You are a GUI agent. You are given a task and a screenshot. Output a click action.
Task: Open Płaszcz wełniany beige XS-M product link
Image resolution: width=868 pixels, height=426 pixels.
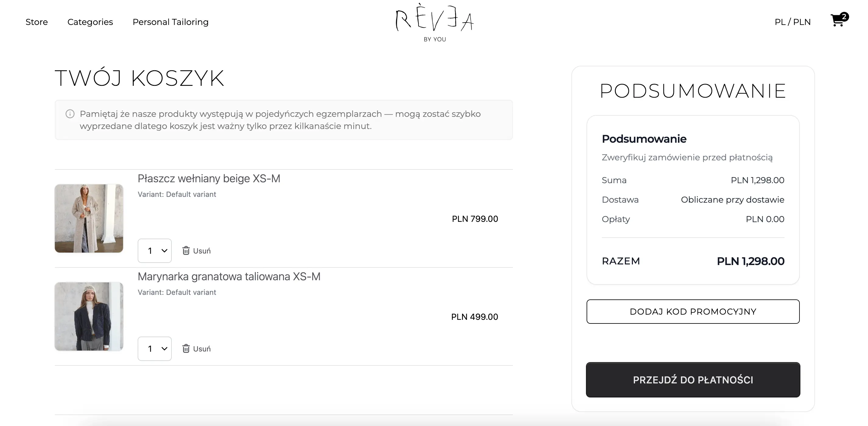[x=209, y=179]
